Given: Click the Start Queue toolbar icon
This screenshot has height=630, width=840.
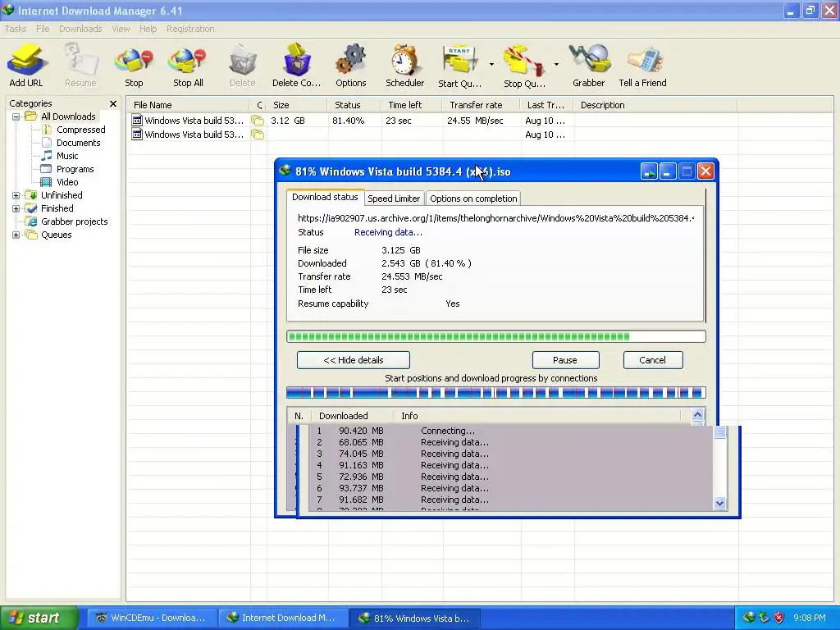Looking at the screenshot, I should [459, 66].
